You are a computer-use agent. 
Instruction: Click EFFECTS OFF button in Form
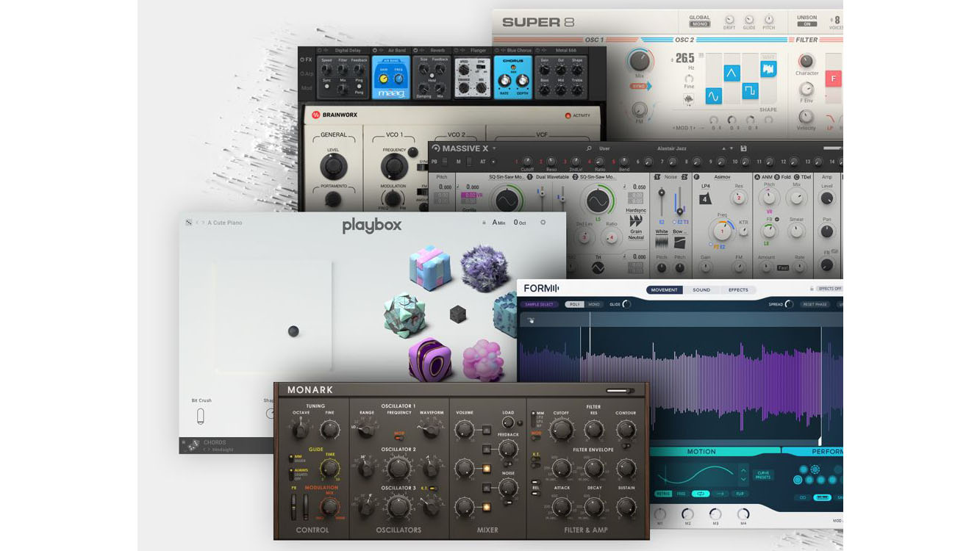[x=830, y=289]
